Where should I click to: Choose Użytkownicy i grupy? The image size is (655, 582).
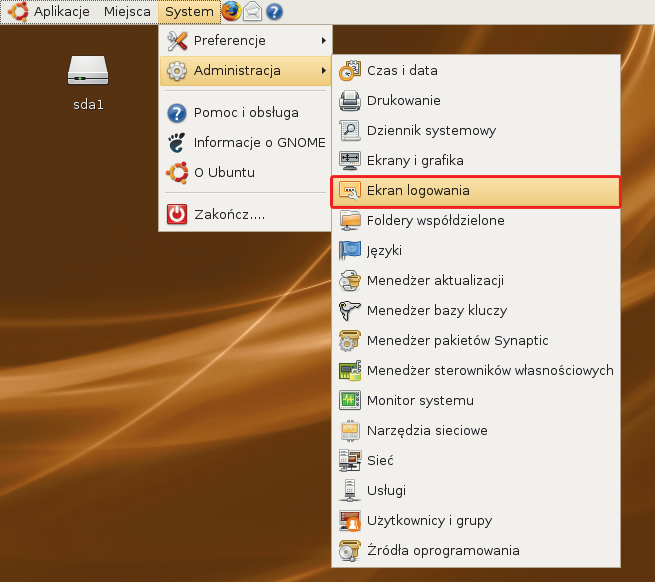[429, 521]
